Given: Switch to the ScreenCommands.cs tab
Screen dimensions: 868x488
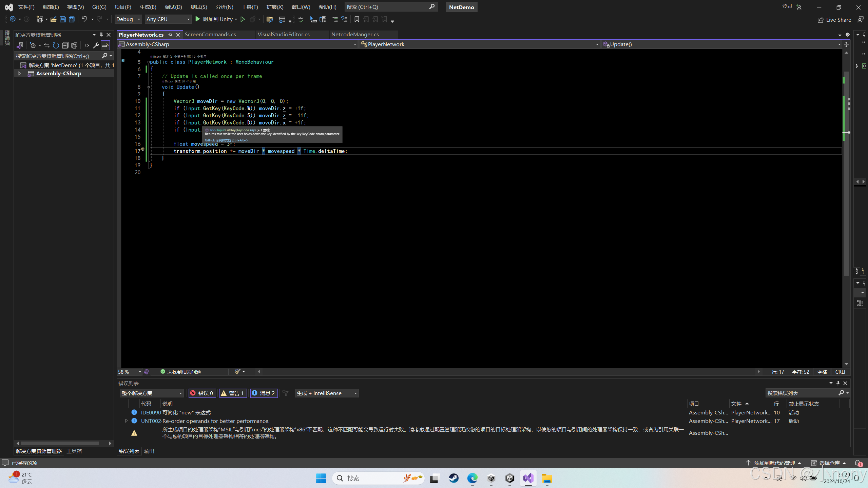Looking at the screenshot, I should click(211, 34).
